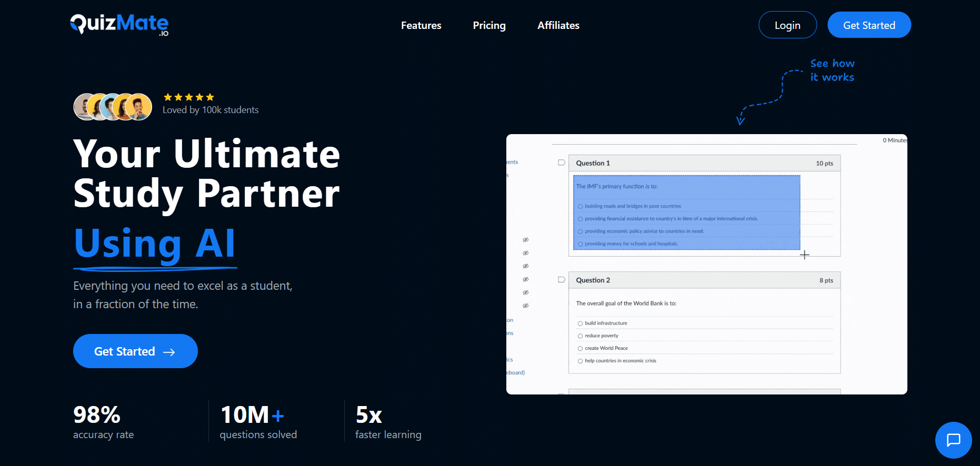Click the "10M+" questions solved figure
The width and height of the screenshot is (980, 466).
pyautogui.click(x=253, y=414)
